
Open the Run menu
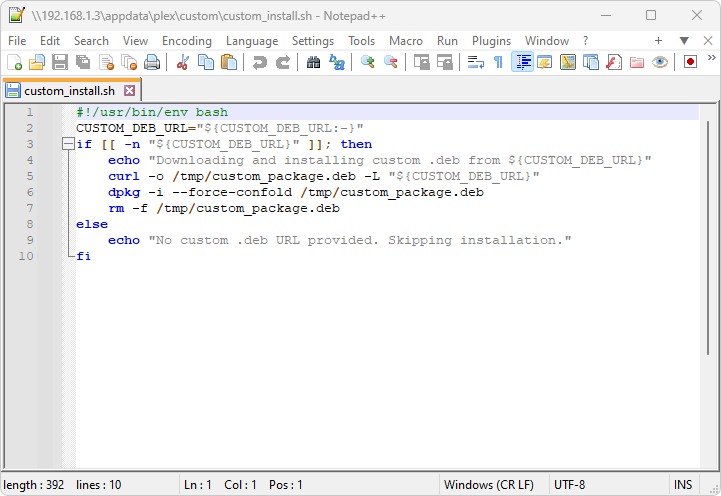point(447,41)
